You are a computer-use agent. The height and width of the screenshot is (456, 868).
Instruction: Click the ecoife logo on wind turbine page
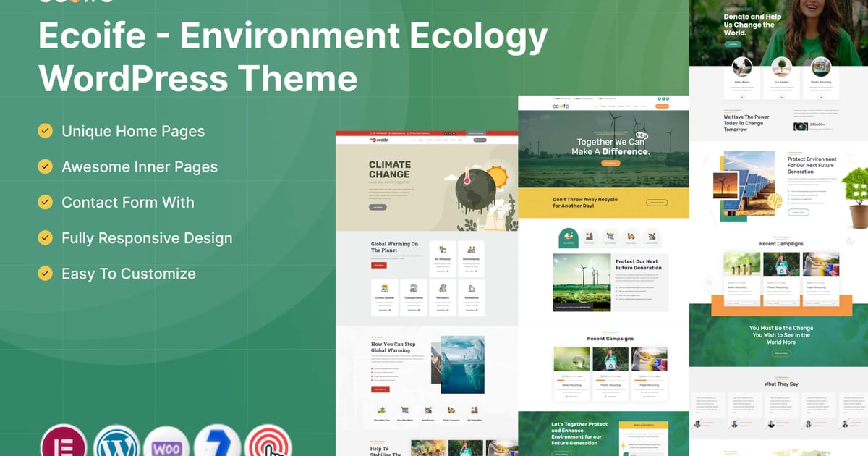[x=562, y=106]
